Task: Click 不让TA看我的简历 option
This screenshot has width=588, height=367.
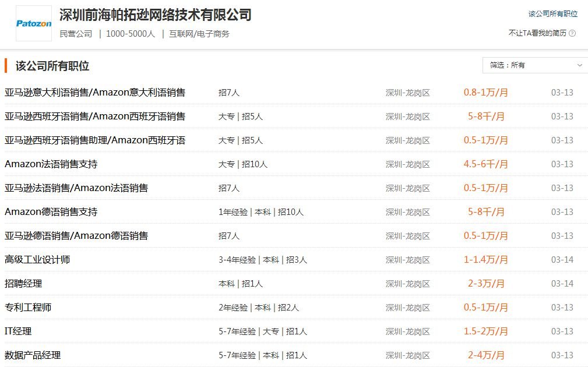Action: tap(537, 33)
